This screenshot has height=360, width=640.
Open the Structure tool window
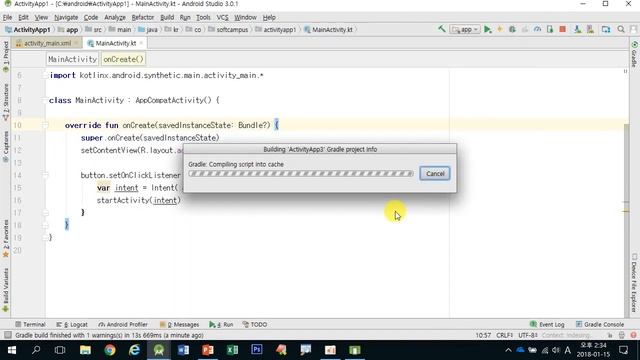tap(5, 102)
